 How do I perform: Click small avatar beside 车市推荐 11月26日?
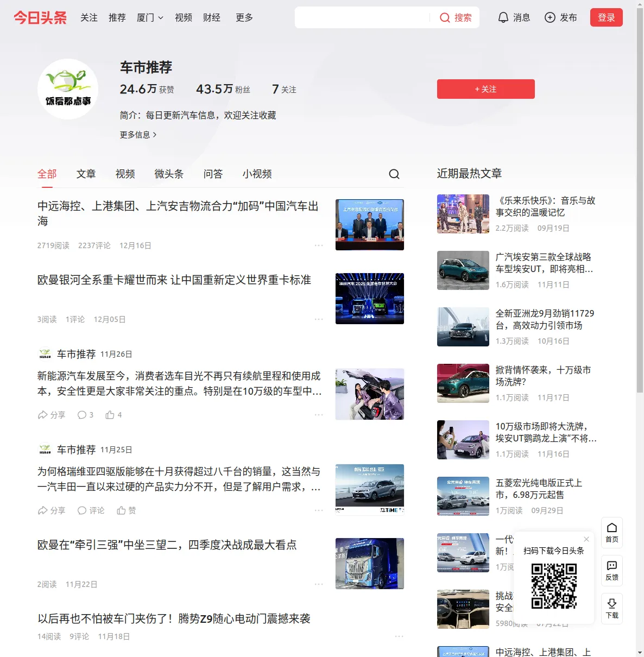(x=45, y=354)
